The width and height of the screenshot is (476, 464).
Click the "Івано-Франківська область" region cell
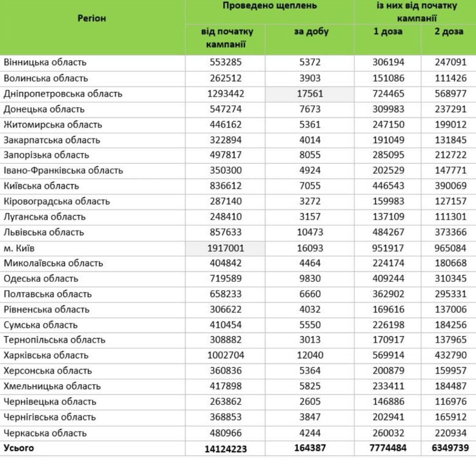point(63,171)
